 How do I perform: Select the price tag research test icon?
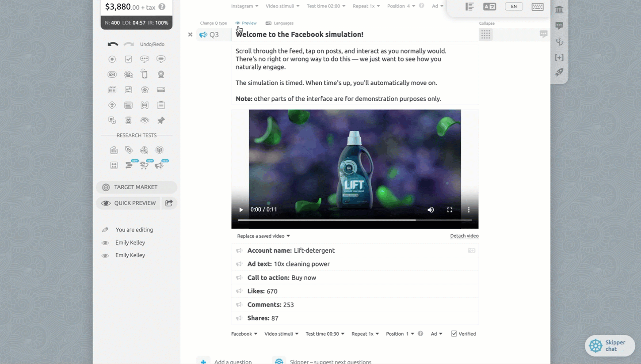129,150
